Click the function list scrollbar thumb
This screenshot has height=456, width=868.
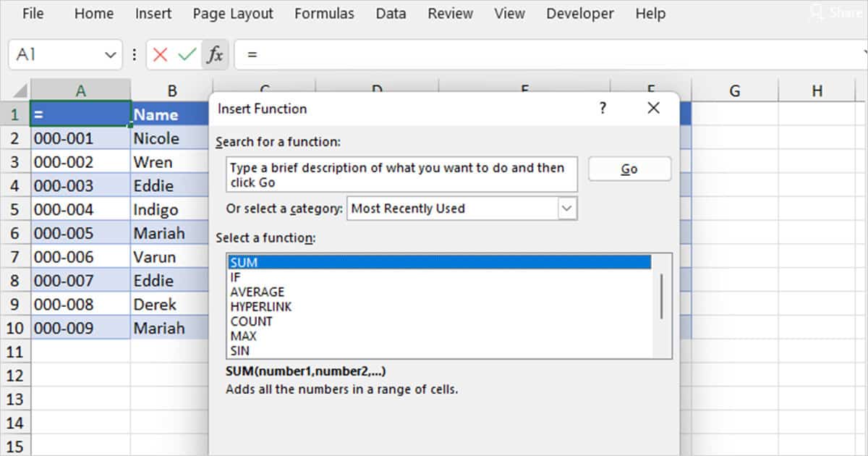click(x=661, y=295)
